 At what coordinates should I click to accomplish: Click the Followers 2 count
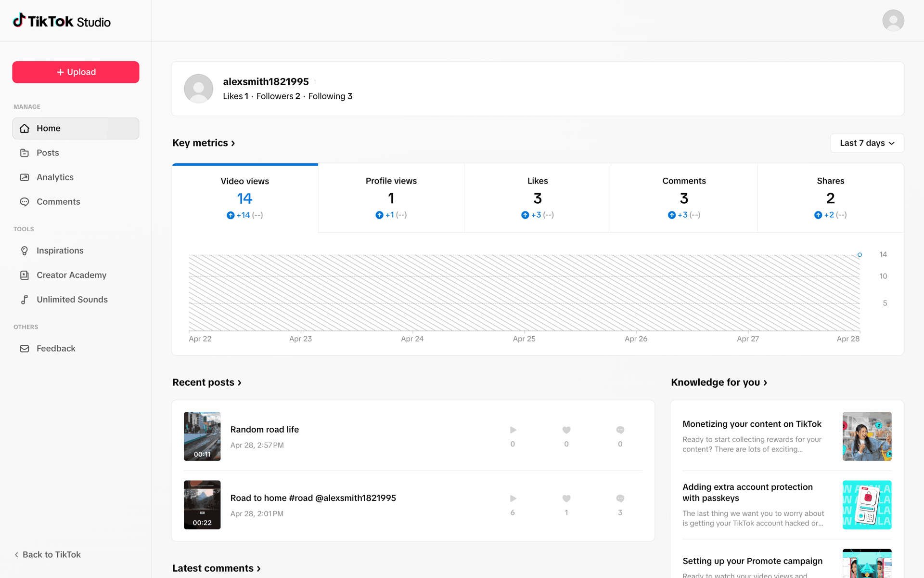(278, 96)
